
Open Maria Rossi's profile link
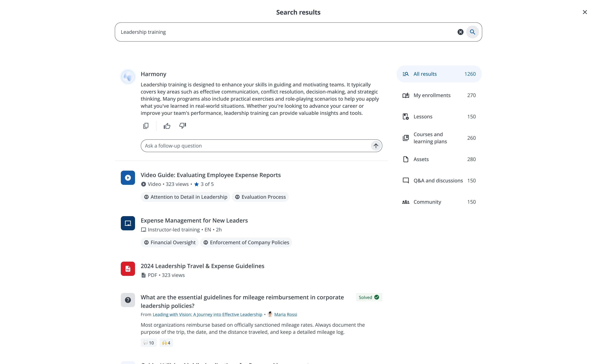point(285,314)
